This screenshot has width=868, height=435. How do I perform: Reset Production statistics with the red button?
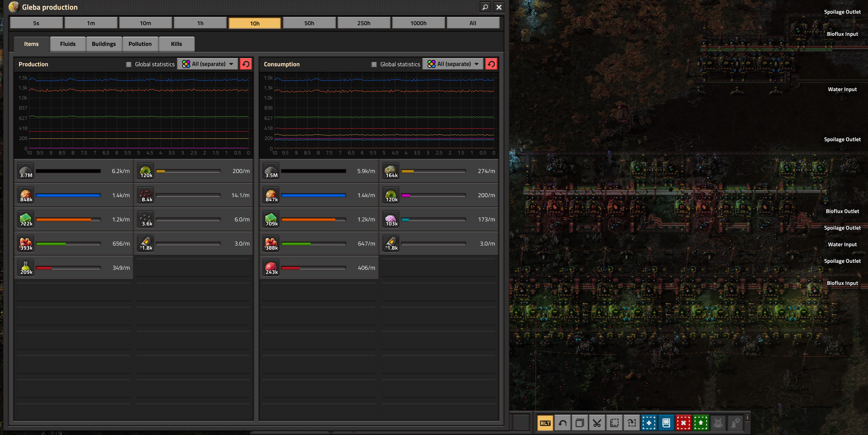click(x=246, y=64)
